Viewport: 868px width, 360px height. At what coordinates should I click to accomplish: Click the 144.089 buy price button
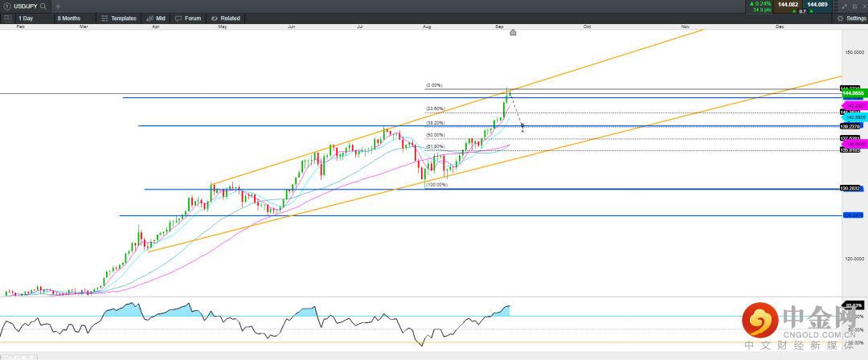coord(817,5)
